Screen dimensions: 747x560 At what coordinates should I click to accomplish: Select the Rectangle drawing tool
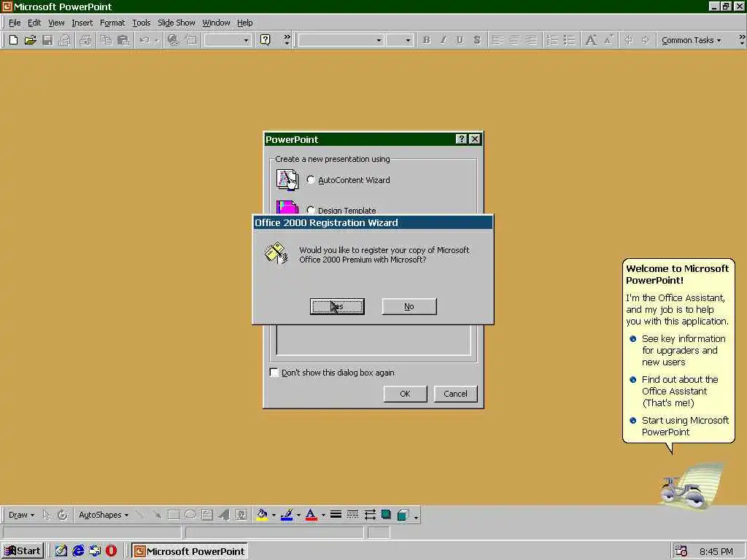(x=174, y=515)
